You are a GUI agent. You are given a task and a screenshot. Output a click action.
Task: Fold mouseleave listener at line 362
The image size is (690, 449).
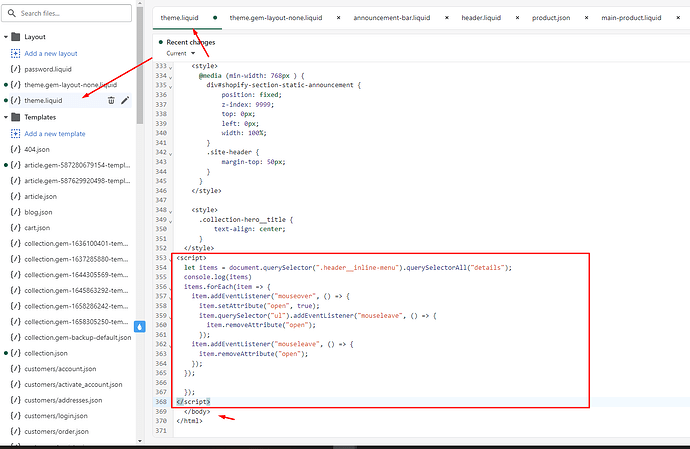pyautogui.click(x=170, y=345)
